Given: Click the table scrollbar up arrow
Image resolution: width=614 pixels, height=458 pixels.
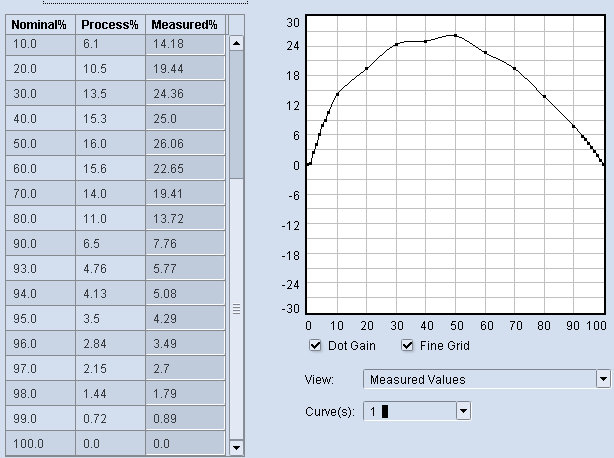Looking at the screenshot, I should [236, 43].
